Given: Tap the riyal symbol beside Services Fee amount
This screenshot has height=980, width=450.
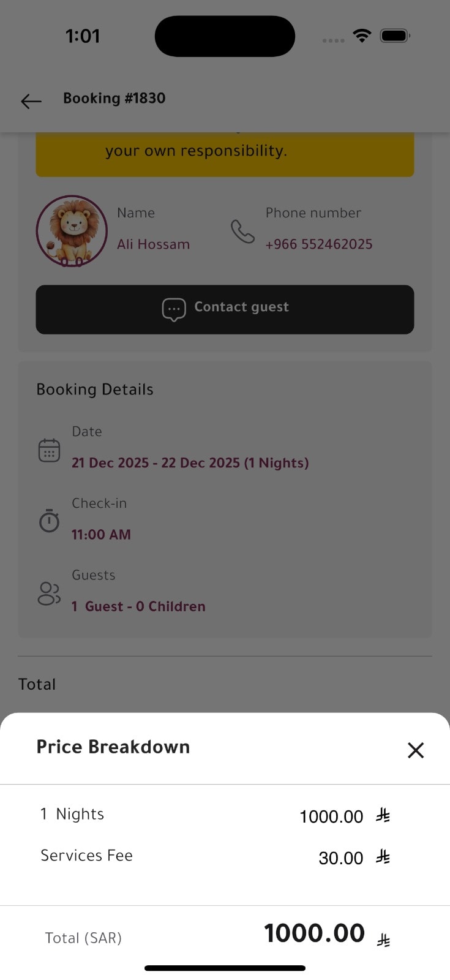Looking at the screenshot, I should pyautogui.click(x=383, y=856).
